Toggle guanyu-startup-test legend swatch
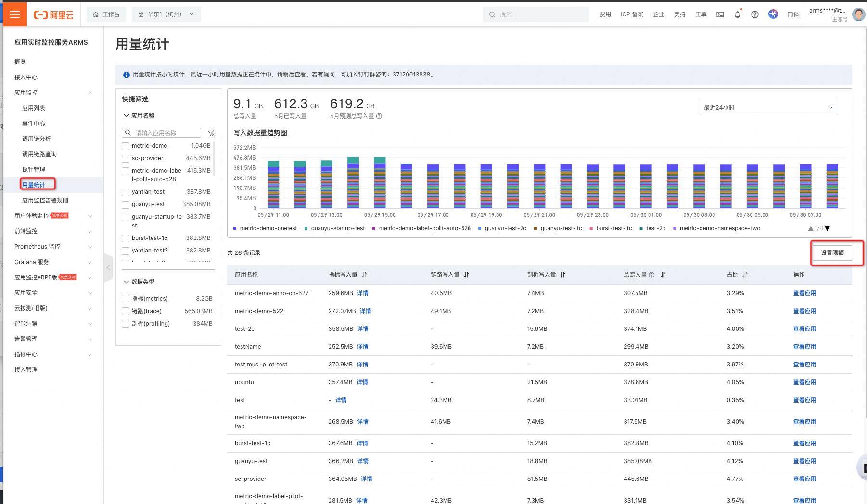This screenshot has height=504, width=867. (x=306, y=228)
